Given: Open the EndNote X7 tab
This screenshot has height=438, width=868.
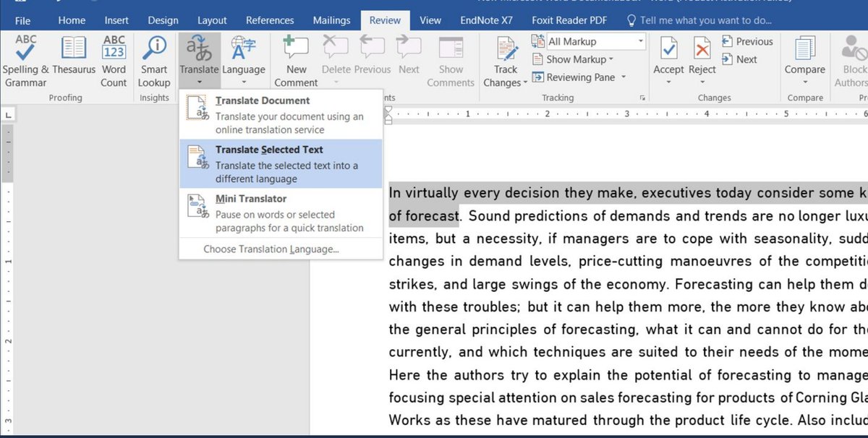Looking at the screenshot, I should (488, 20).
